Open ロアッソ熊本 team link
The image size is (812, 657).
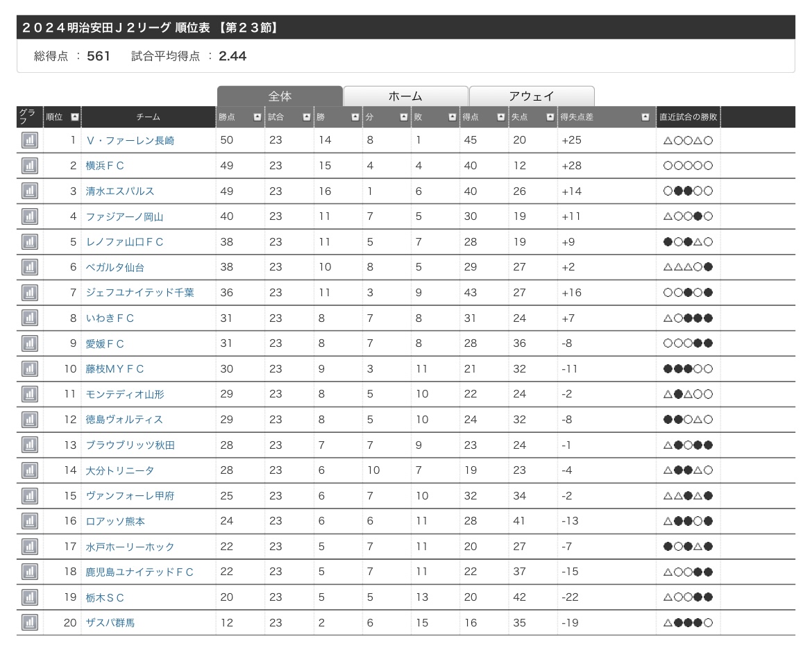(x=115, y=521)
